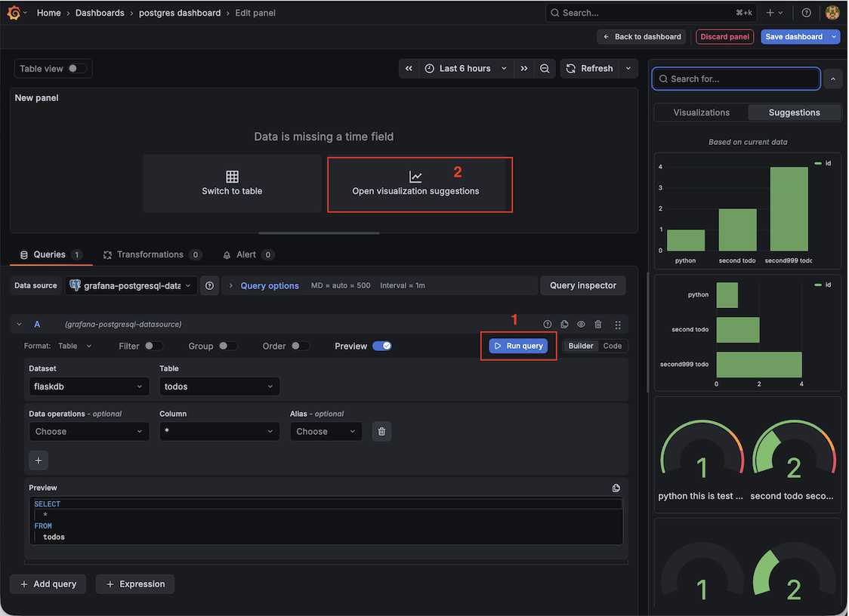The height and width of the screenshot is (616, 849).
Task: Go to Dashboards breadcrumb
Action: (100, 12)
